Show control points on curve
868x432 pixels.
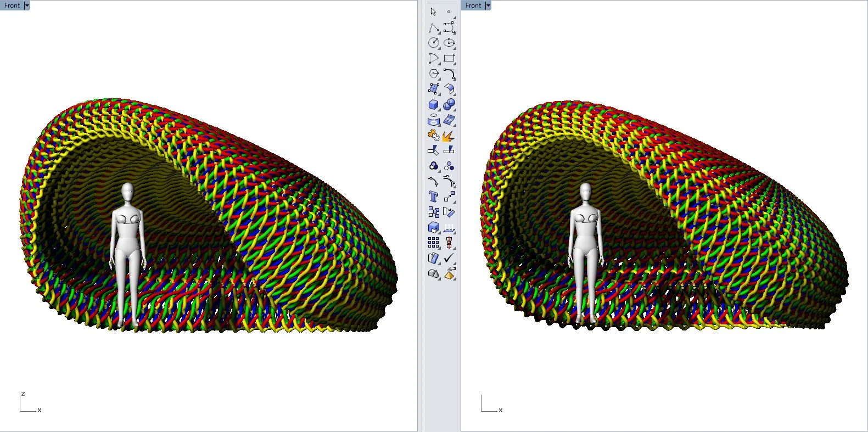click(449, 182)
